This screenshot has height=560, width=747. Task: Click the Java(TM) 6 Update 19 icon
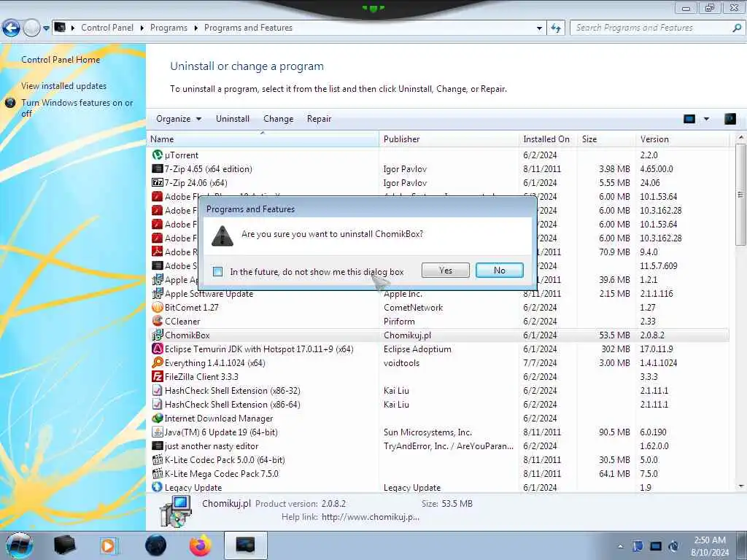(158, 432)
